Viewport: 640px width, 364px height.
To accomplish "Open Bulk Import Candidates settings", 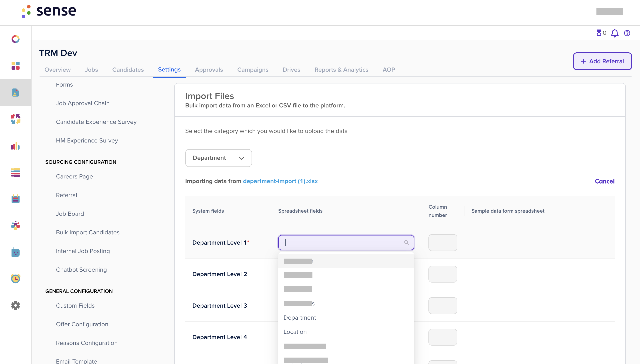I will click(x=88, y=232).
